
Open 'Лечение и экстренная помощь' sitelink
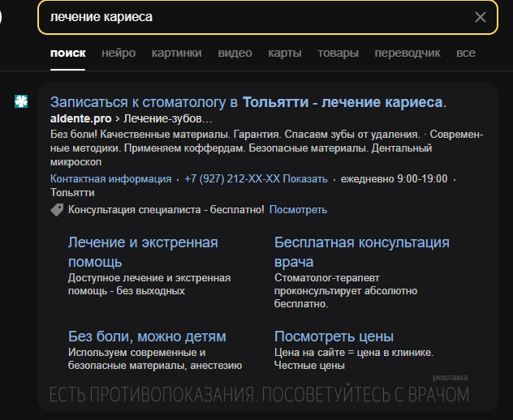tap(143, 252)
